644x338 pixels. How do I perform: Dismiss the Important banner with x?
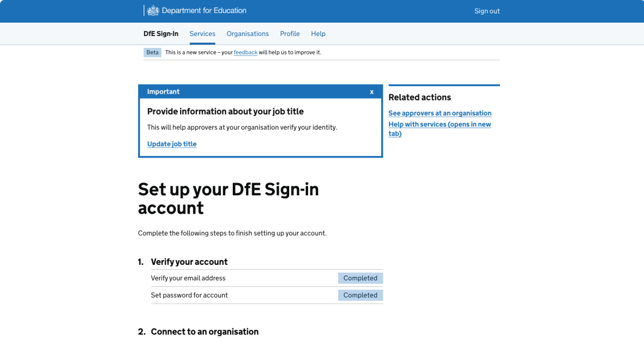(x=371, y=91)
